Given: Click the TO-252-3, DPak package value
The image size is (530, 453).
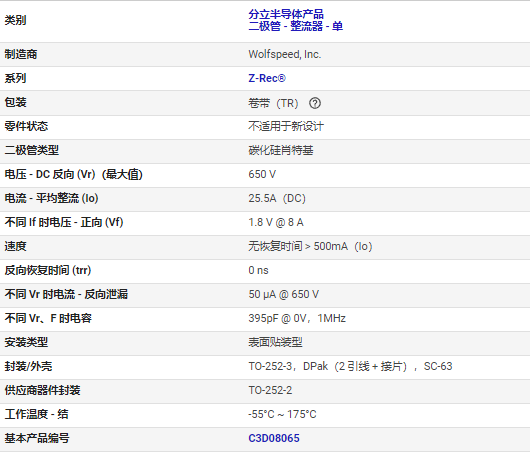Looking at the screenshot, I should pyautogui.click(x=350, y=366).
